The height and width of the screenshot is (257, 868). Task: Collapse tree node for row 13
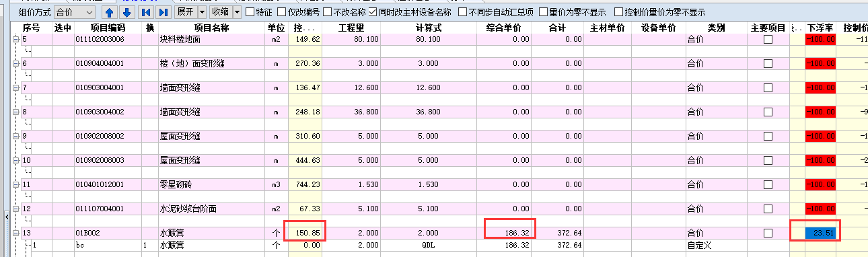click(x=16, y=233)
